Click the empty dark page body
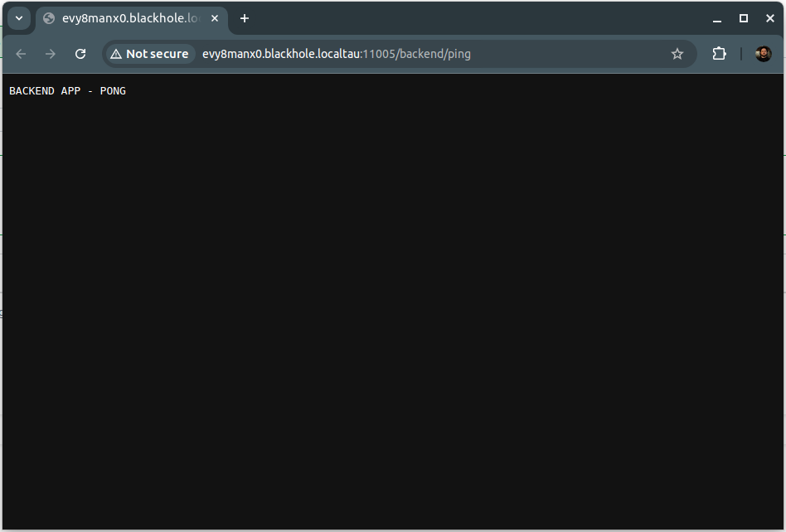Screen dimensions: 786x532 point(393,315)
